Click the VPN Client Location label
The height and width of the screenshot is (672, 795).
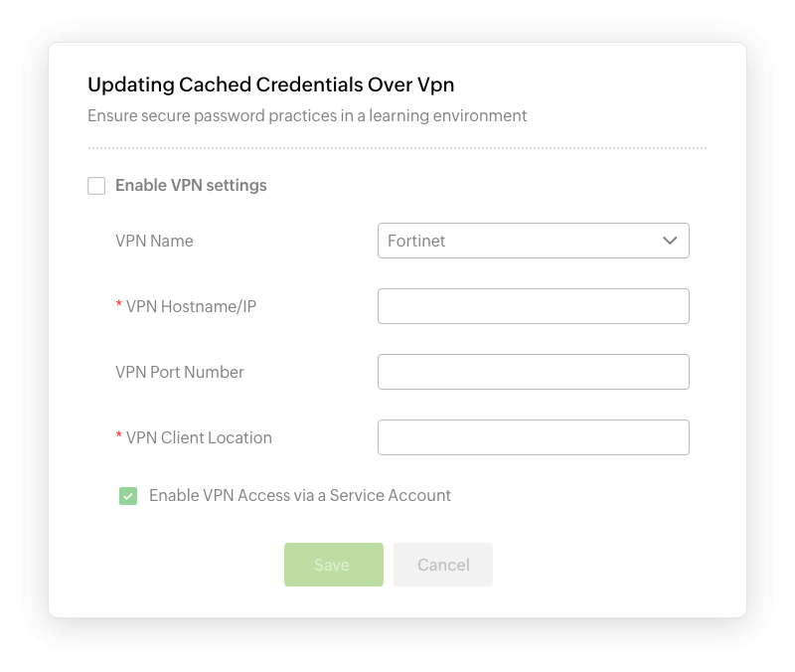(196, 436)
